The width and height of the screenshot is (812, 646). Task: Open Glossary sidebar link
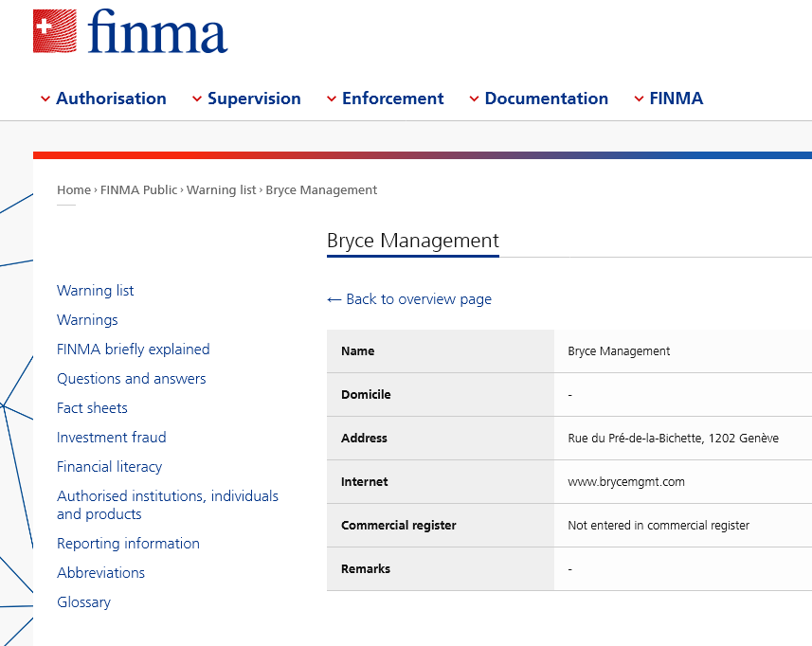click(84, 602)
